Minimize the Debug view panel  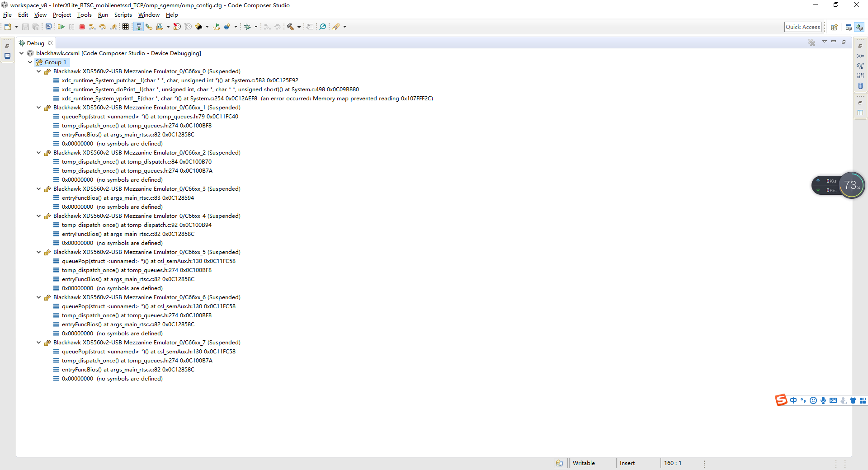[834, 42]
